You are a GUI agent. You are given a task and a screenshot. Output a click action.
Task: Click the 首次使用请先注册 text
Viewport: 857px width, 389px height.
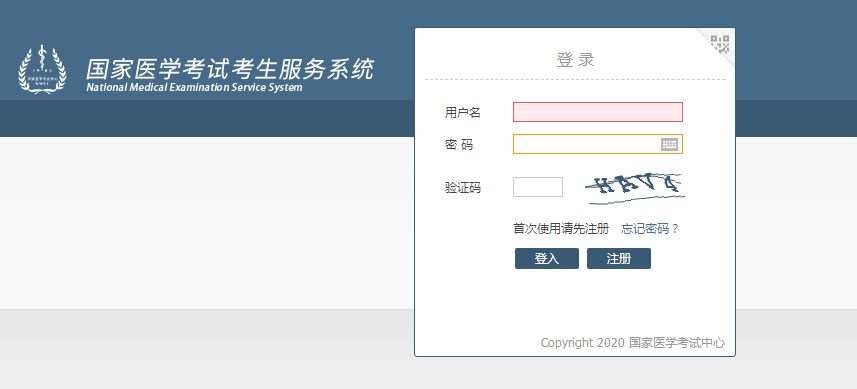[x=561, y=229]
